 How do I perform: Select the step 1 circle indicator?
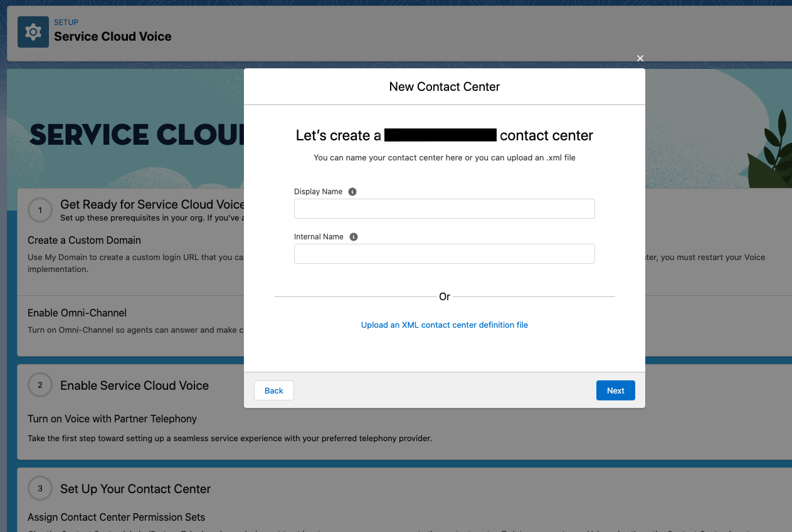[x=40, y=211]
